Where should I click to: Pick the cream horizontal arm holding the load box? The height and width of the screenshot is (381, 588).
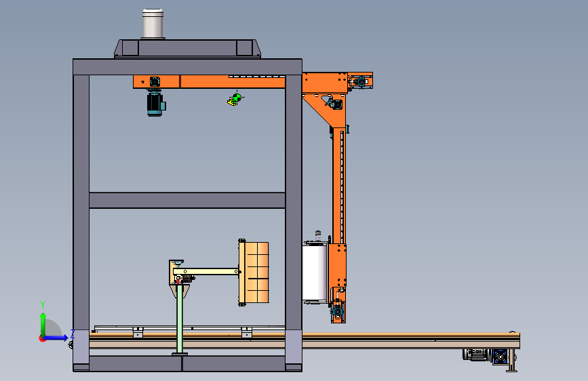coord(205,271)
